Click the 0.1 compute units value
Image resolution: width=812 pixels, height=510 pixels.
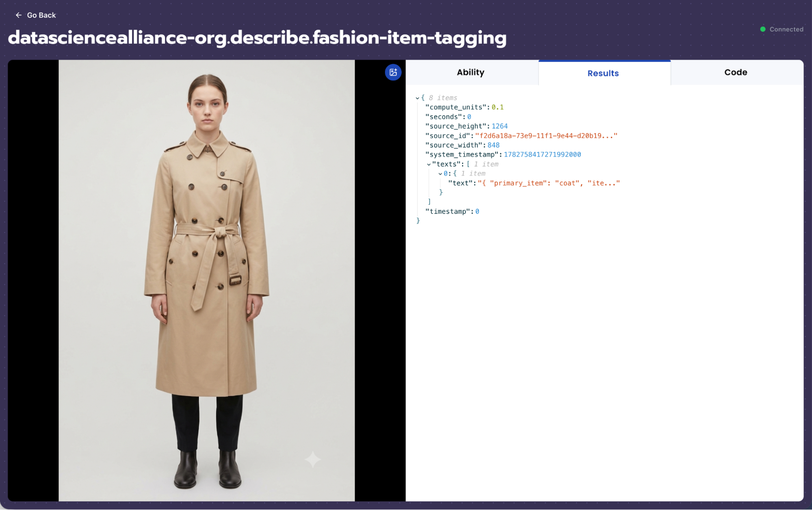tap(497, 107)
